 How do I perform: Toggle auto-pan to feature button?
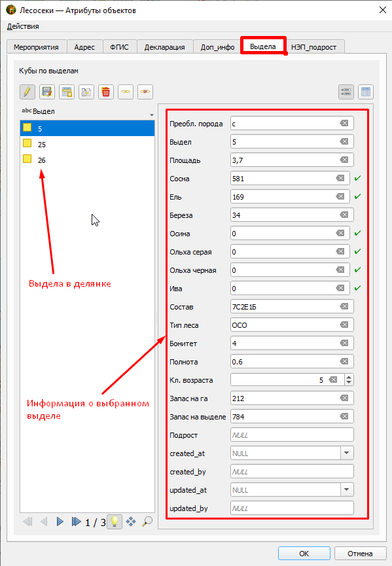[x=131, y=522]
